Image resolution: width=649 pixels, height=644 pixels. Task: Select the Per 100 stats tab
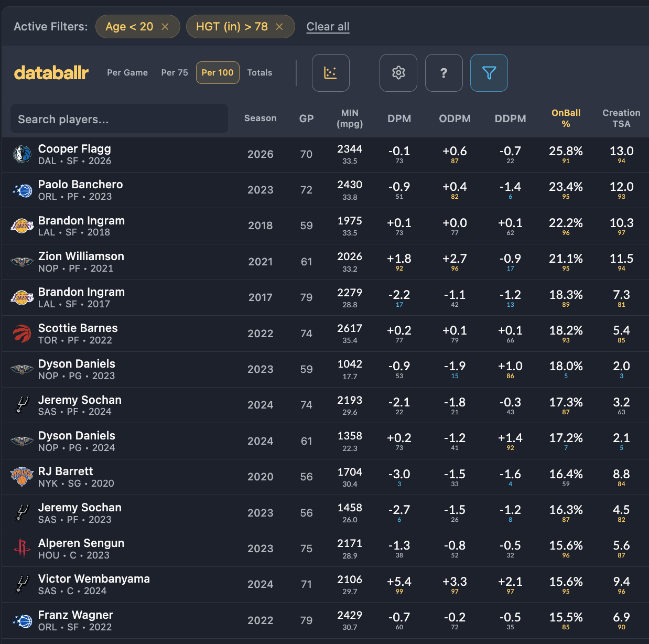218,73
